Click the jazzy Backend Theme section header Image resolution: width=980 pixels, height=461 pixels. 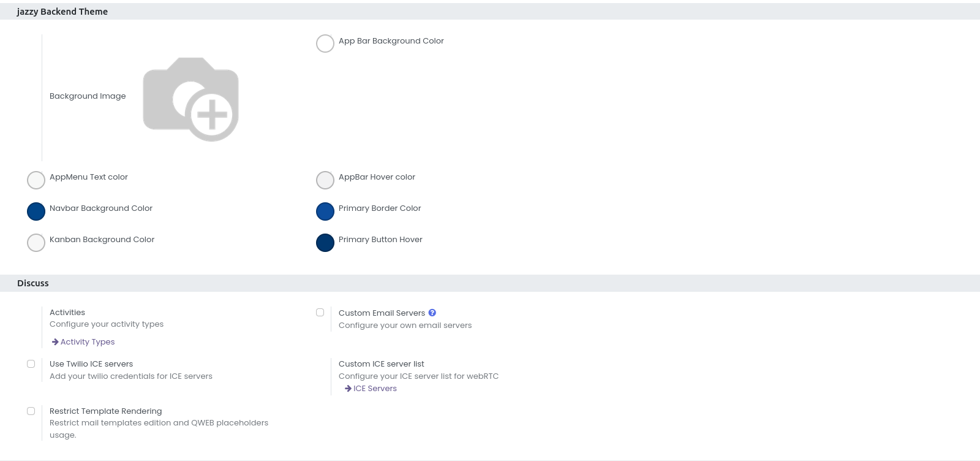(62, 12)
